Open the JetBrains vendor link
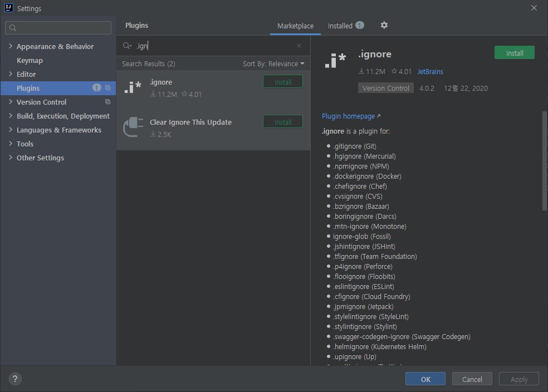 click(x=430, y=71)
